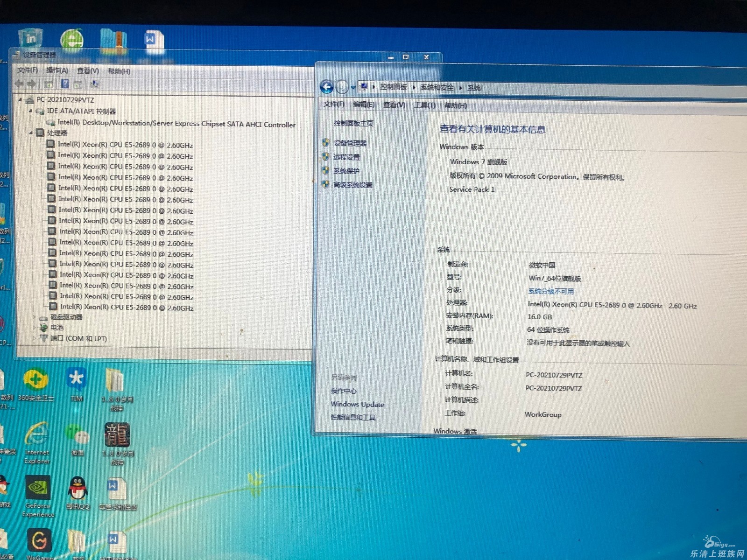Launch the 腾讯QQ penguin desktop icon
747x560 pixels.
pyautogui.click(x=78, y=493)
